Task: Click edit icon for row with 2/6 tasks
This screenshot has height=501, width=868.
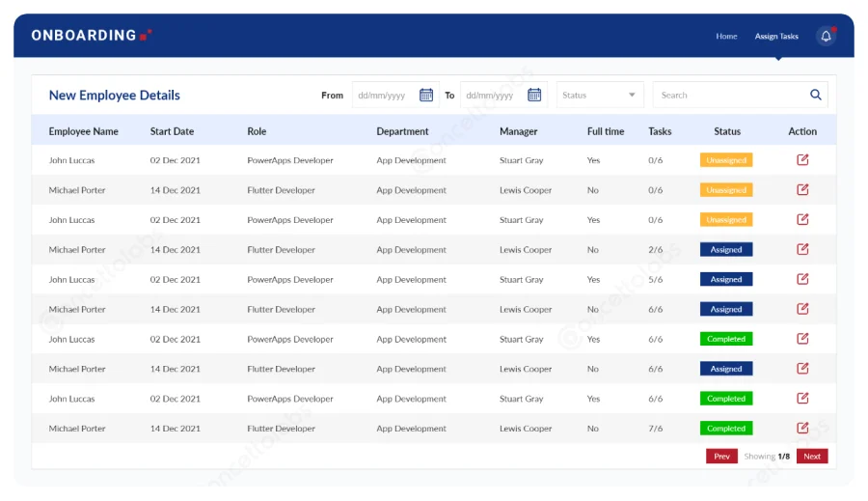Action: [802, 249]
